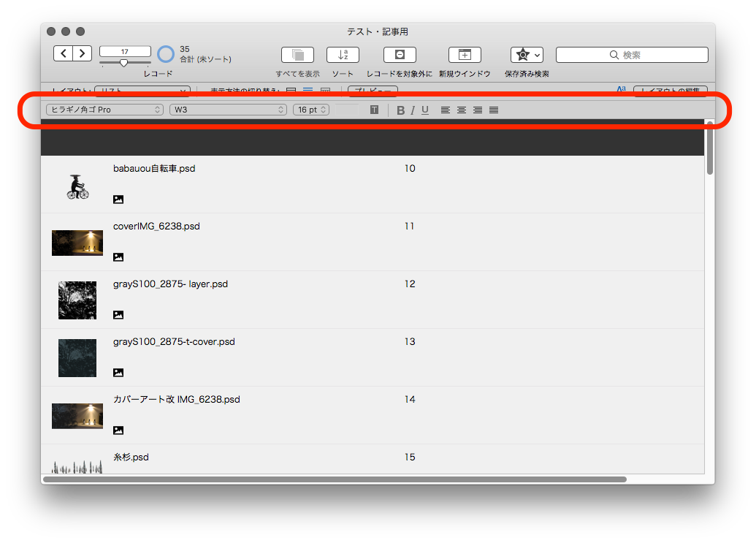Toggle italic formatting
The height and width of the screenshot is (543, 756).
click(413, 109)
